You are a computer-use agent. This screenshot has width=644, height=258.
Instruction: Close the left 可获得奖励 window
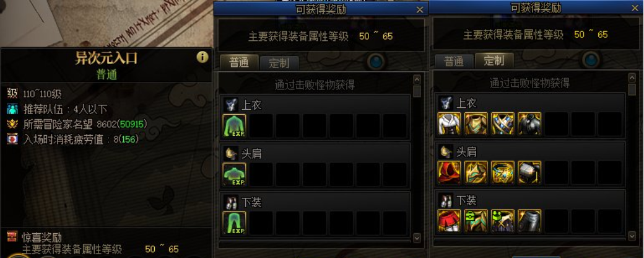420,10
